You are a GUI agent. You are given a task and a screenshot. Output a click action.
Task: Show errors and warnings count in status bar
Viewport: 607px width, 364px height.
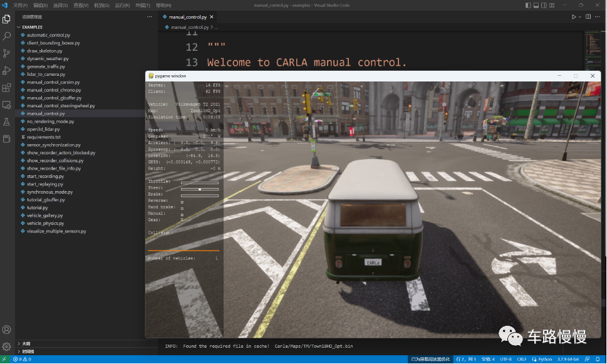[x=22, y=360]
